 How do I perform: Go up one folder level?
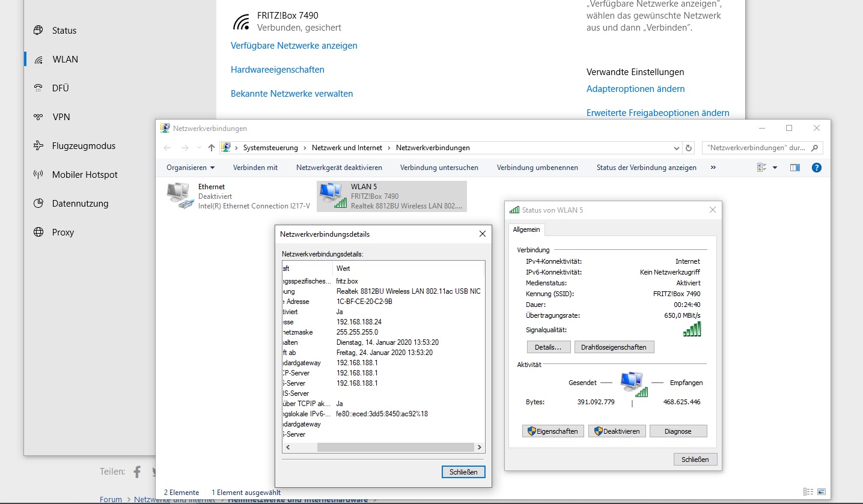pos(211,148)
